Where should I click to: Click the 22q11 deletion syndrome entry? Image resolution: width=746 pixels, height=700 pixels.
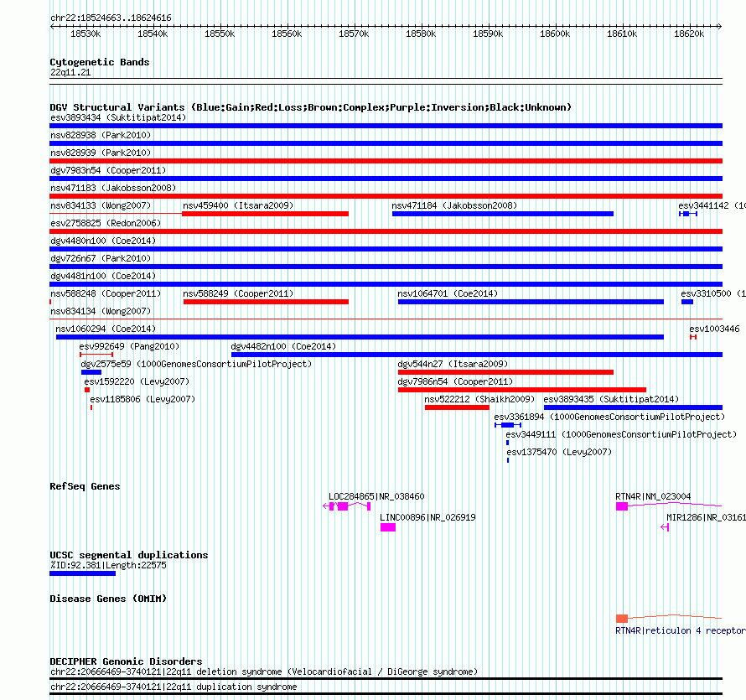point(263,672)
